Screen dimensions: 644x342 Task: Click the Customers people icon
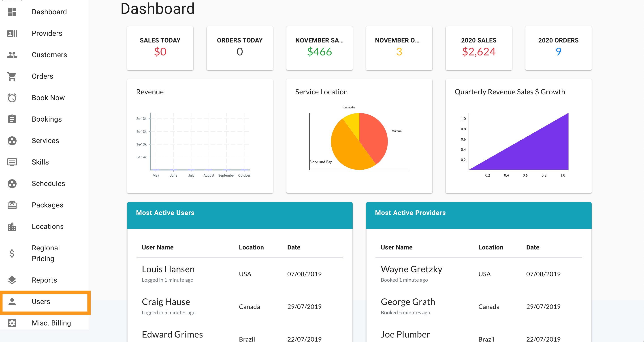pyautogui.click(x=12, y=55)
